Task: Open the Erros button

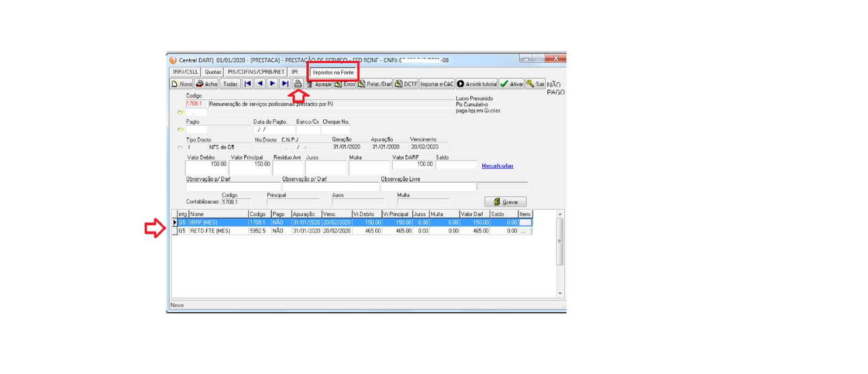Action: coord(345,84)
